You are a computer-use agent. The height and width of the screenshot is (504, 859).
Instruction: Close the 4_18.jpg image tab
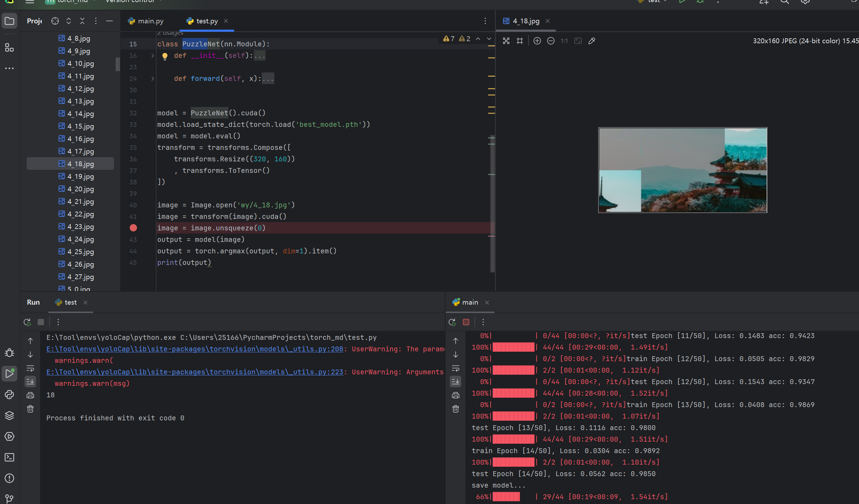coord(548,21)
